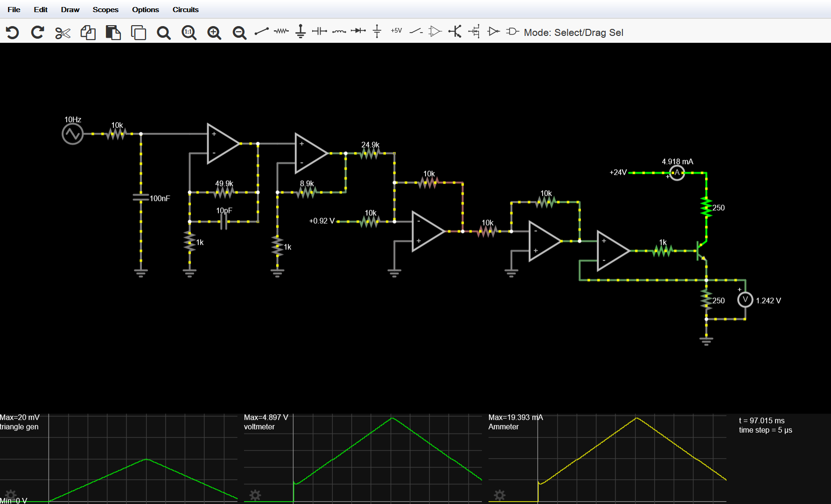Screen dimensions: 831x504
Task: Click the Undo icon in toolbar
Action: coord(13,32)
